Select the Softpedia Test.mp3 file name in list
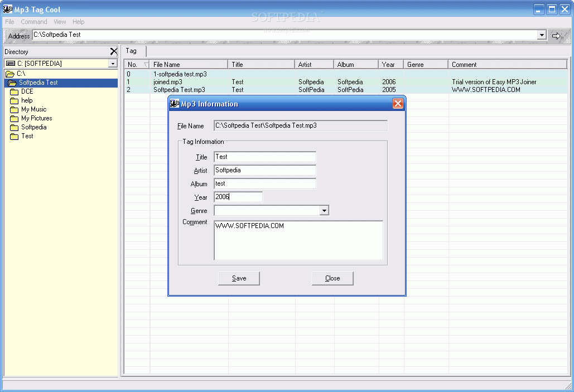574x392 pixels. 180,90
